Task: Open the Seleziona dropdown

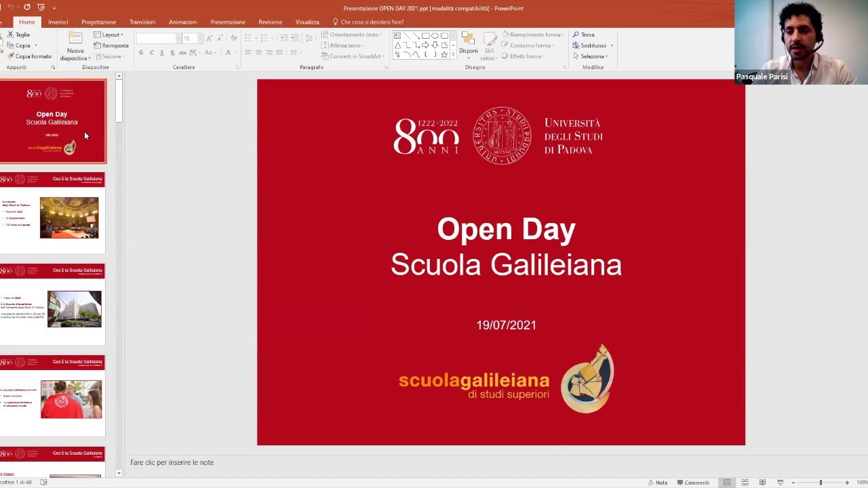Action: point(590,56)
